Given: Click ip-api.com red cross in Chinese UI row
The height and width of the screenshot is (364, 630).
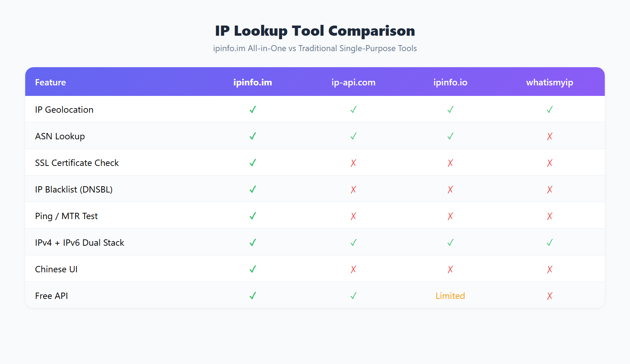Looking at the screenshot, I should click(x=353, y=269).
